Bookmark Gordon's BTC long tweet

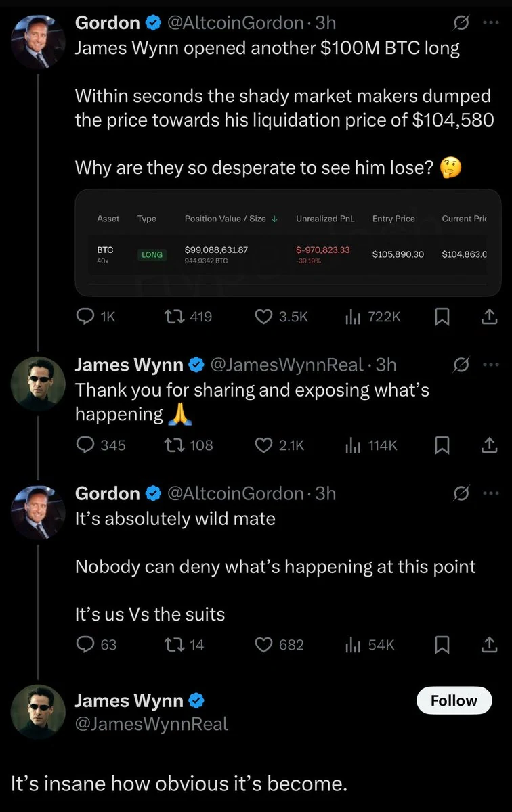click(x=442, y=316)
